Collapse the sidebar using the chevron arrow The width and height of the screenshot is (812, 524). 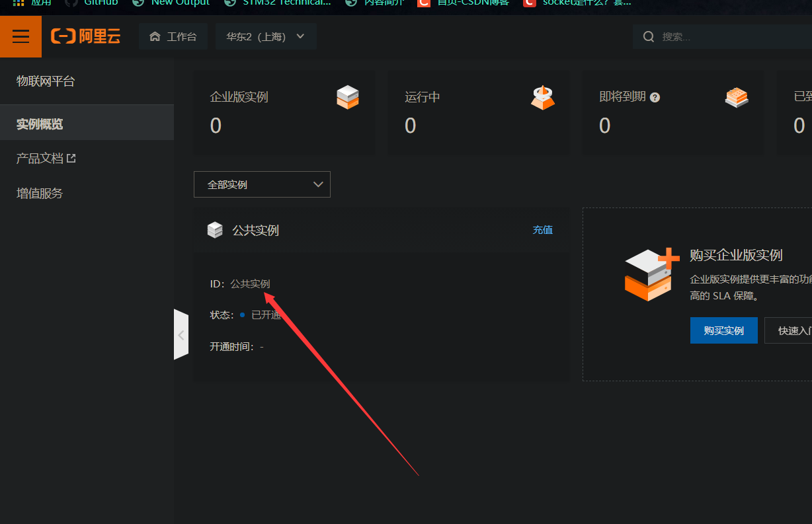tap(181, 334)
